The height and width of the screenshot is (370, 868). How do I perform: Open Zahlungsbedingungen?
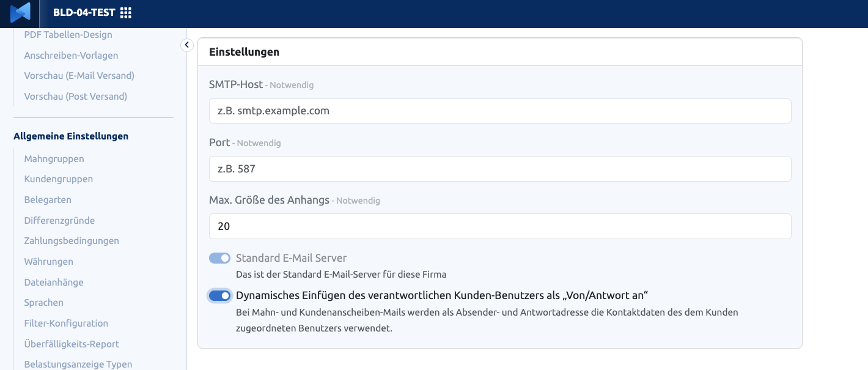72,241
